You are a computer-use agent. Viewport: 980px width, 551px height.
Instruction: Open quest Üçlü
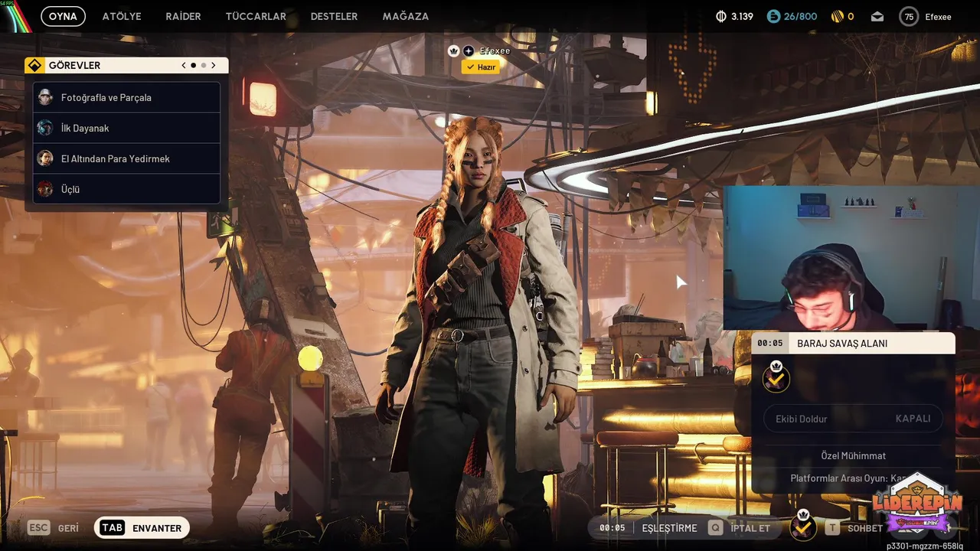coord(127,189)
